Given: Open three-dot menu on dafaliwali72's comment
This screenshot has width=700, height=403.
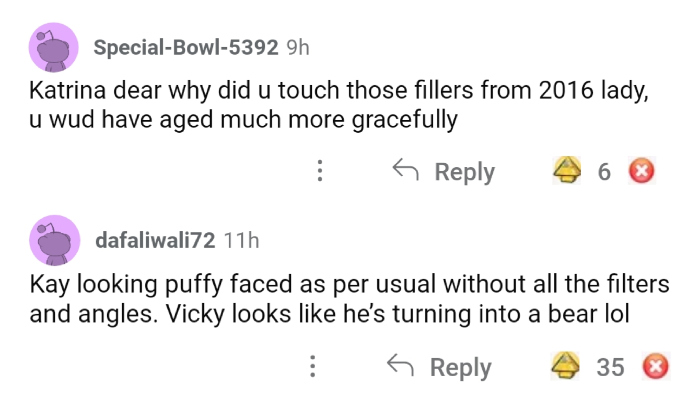Looking at the screenshot, I should (x=314, y=367).
